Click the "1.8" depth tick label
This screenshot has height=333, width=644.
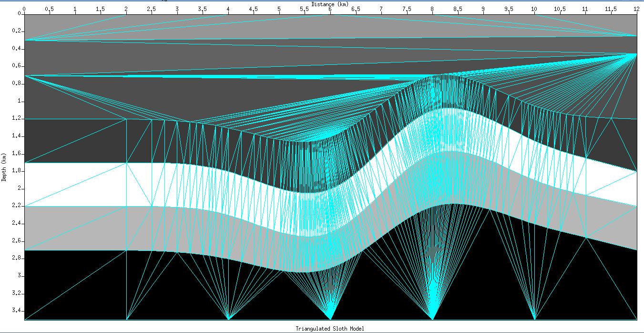click(x=18, y=171)
